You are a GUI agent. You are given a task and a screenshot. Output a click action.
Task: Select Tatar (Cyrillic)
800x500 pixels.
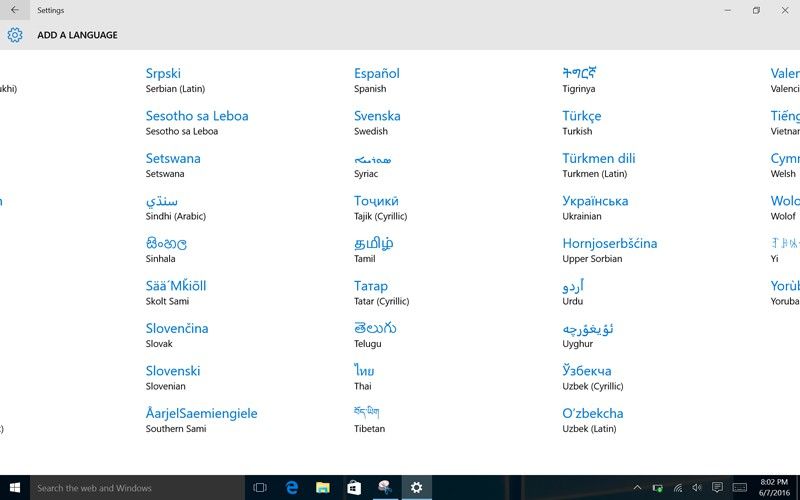coord(382,293)
